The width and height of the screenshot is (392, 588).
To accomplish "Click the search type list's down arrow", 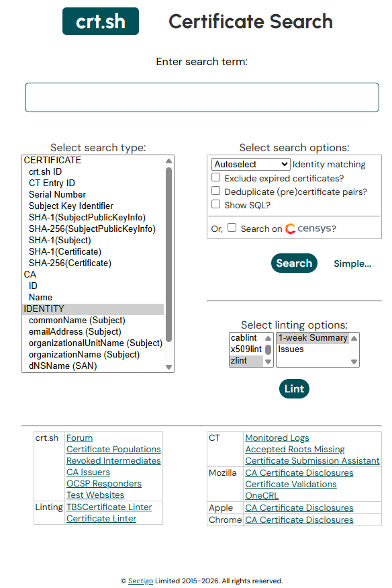I will (x=169, y=367).
